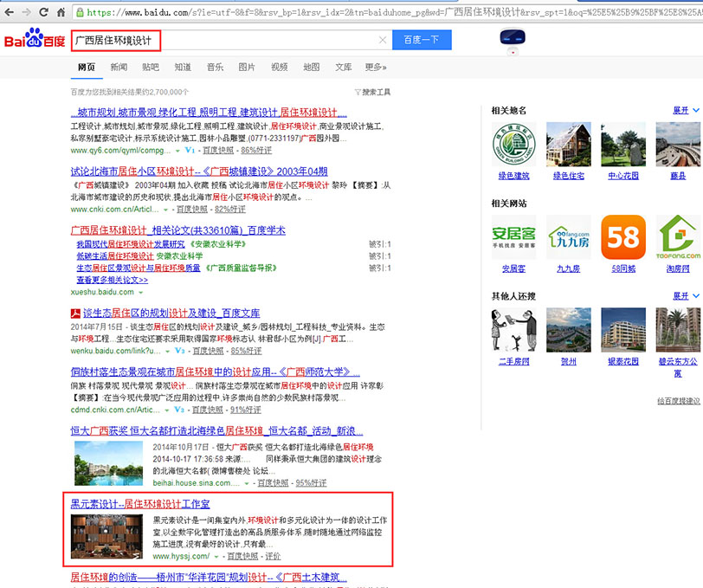Viewport: 703px width, 588px height.
Task: Click 二手房网 cartoon thumbnail
Action: tap(513, 330)
